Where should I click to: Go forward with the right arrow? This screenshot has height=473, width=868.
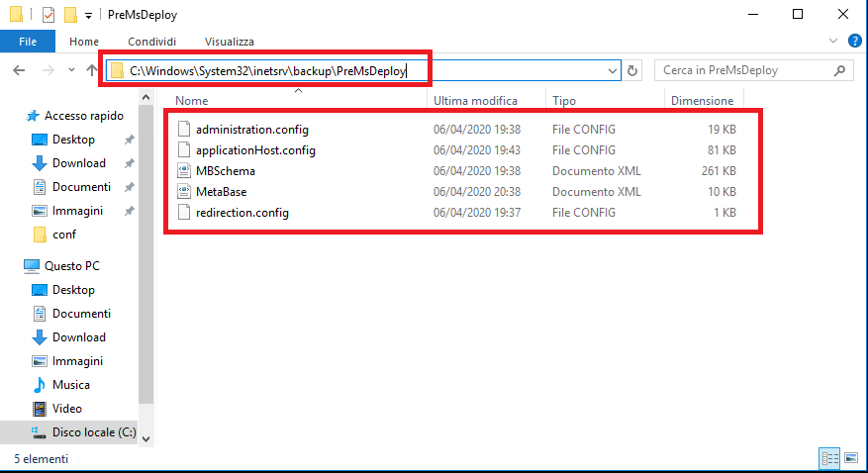coord(48,70)
